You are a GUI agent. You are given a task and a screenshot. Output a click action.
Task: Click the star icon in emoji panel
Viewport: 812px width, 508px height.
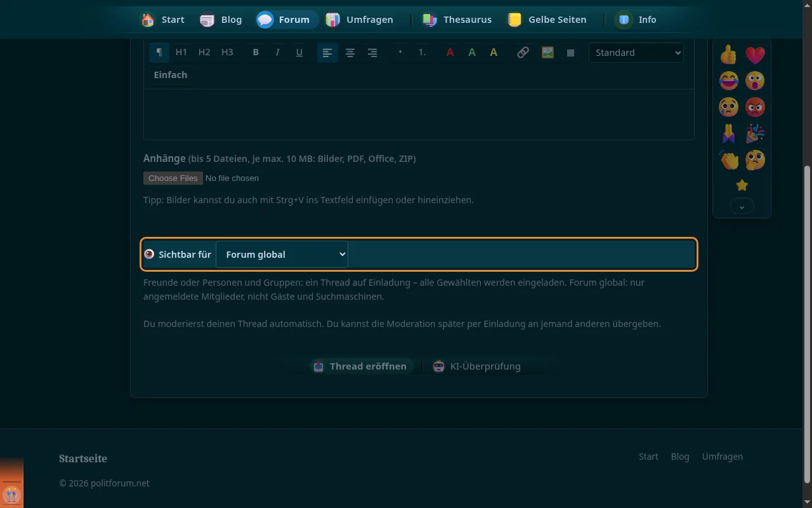point(742,185)
